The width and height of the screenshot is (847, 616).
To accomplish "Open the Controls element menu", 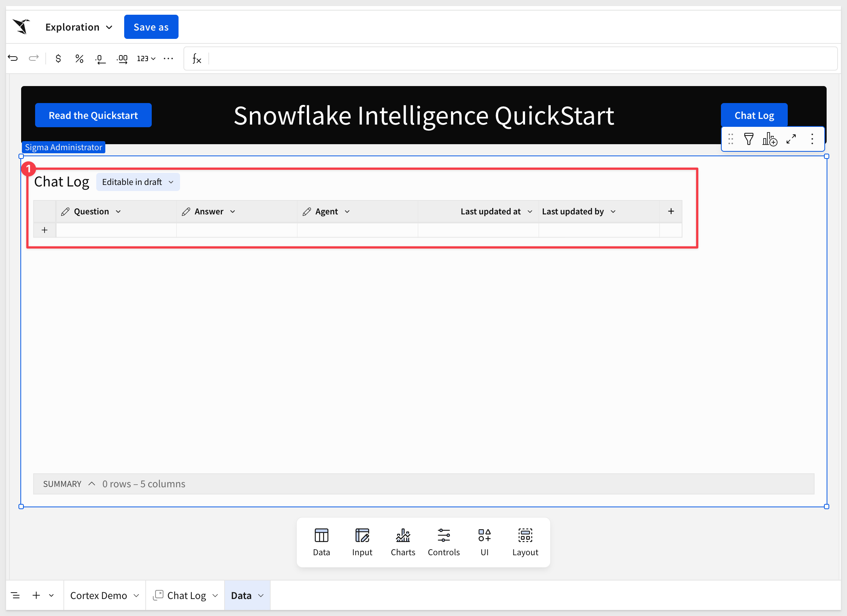I will click(x=444, y=542).
